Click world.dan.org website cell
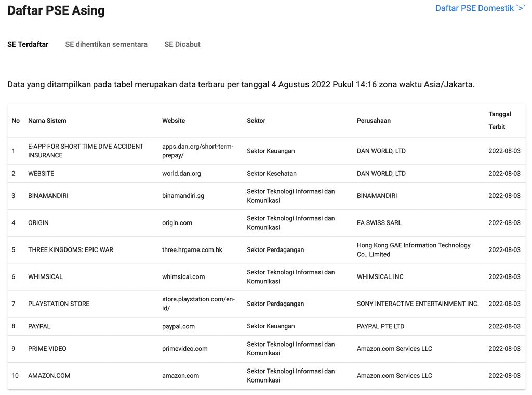Image resolution: width=532 pixels, height=395 pixels. tap(181, 174)
